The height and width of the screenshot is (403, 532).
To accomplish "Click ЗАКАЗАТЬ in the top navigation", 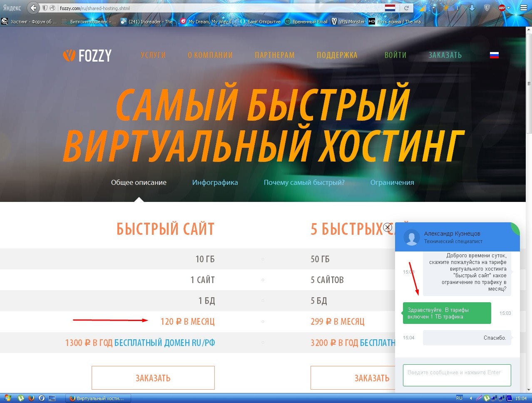I will (x=445, y=55).
